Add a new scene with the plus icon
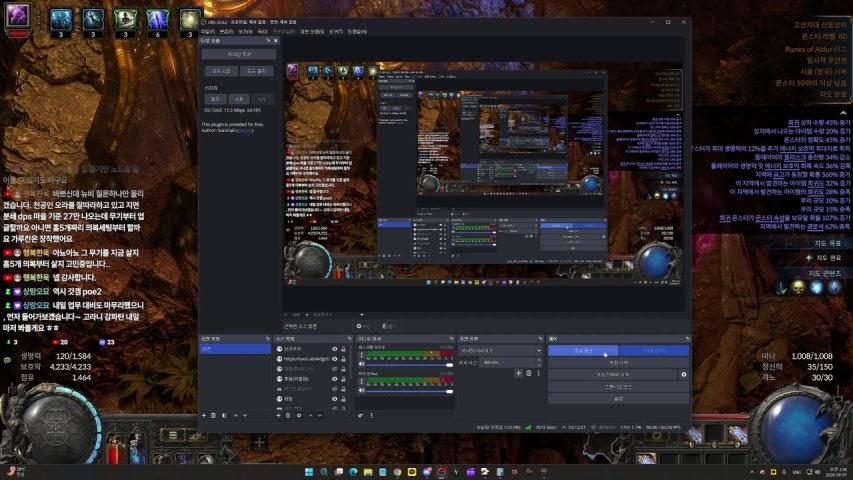853x480 pixels. [204, 415]
